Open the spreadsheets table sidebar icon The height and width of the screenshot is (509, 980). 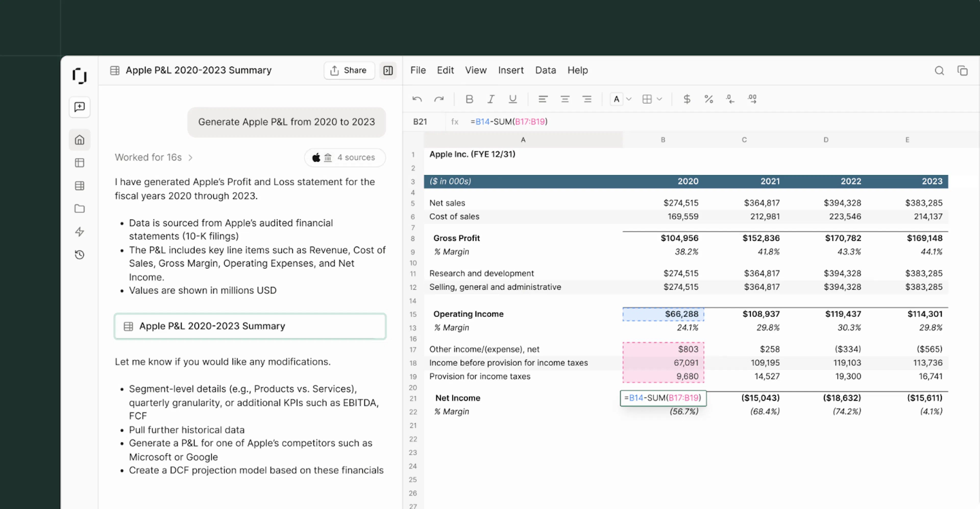tap(80, 185)
